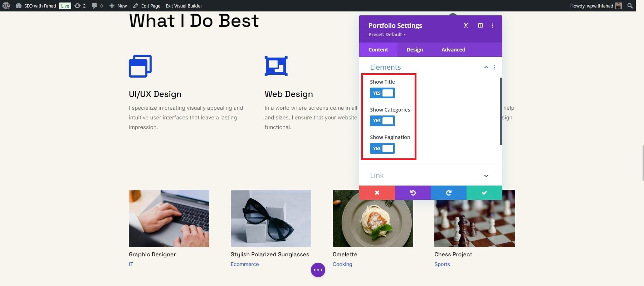644x286 pixels.
Task: Click the Web Design heading
Action: (x=289, y=94)
